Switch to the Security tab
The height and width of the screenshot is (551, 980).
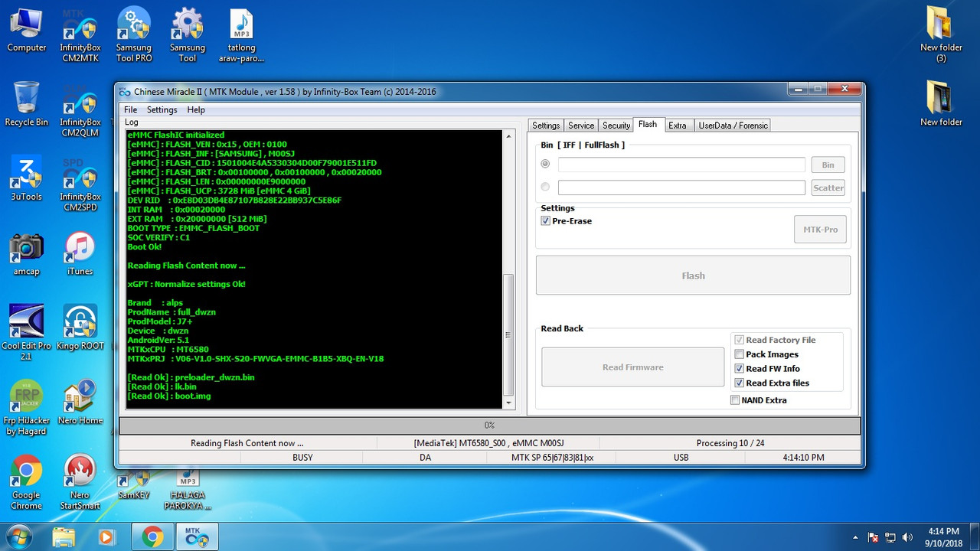616,126
